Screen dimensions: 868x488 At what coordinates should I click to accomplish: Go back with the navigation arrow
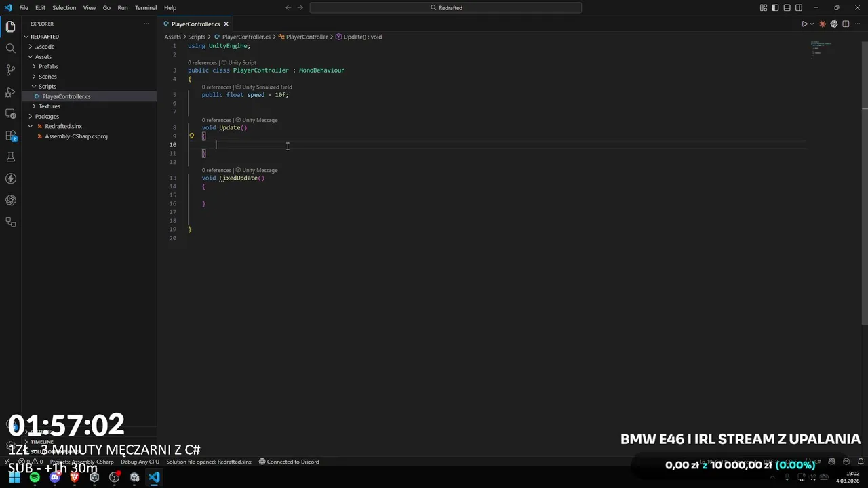click(288, 7)
